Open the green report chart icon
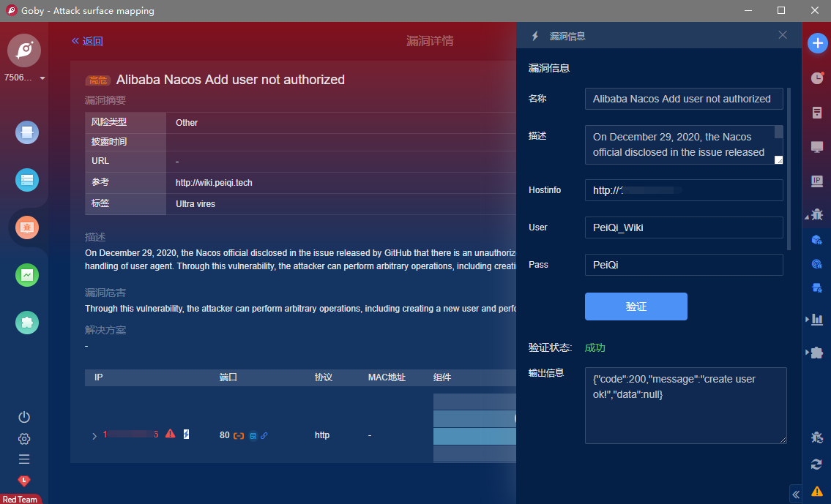This screenshot has width=831, height=504. click(x=27, y=275)
